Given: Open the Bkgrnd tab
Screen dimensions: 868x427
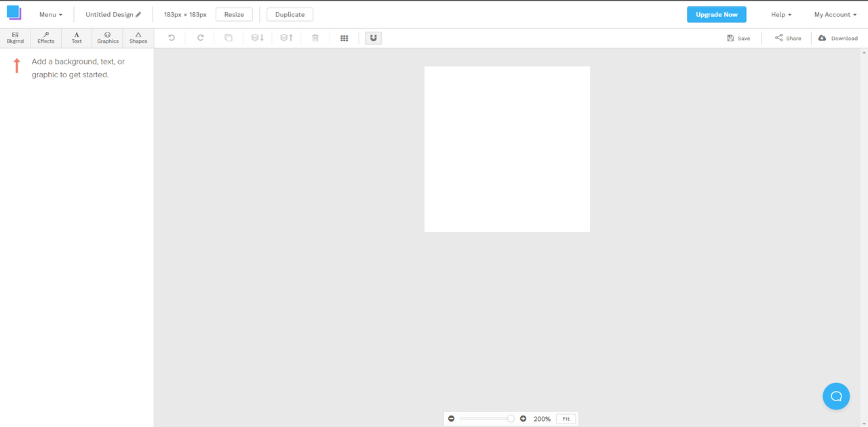Looking at the screenshot, I should (x=15, y=38).
